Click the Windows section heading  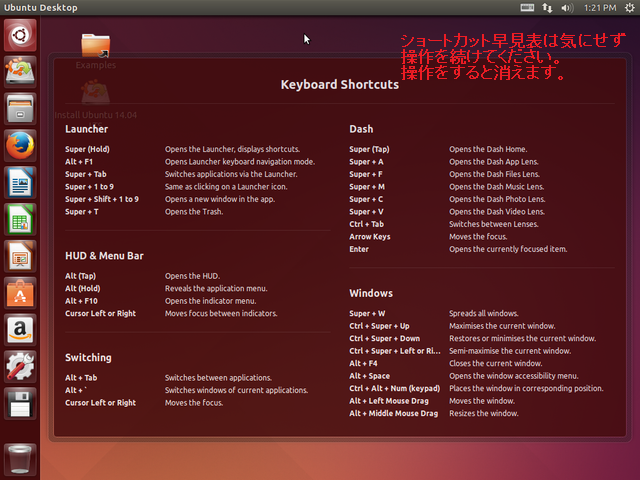371,293
